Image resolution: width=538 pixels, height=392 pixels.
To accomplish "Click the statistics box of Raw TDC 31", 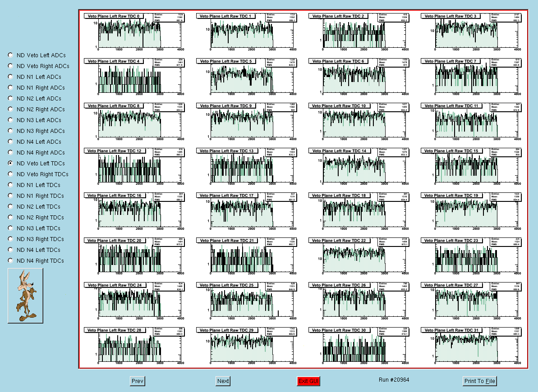I will coord(506,332).
